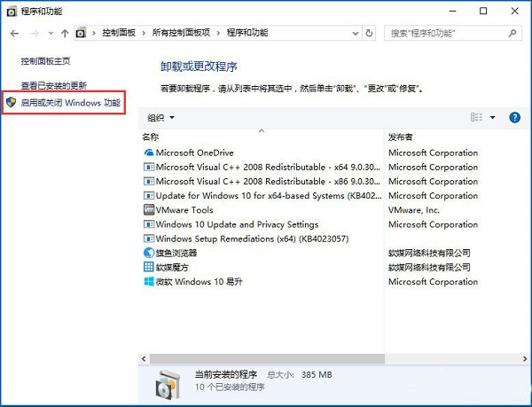Select Visual C++ 2008 x86 entry icon
Image resolution: width=532 pixels, height=407 pixels.
coord(149,181)
